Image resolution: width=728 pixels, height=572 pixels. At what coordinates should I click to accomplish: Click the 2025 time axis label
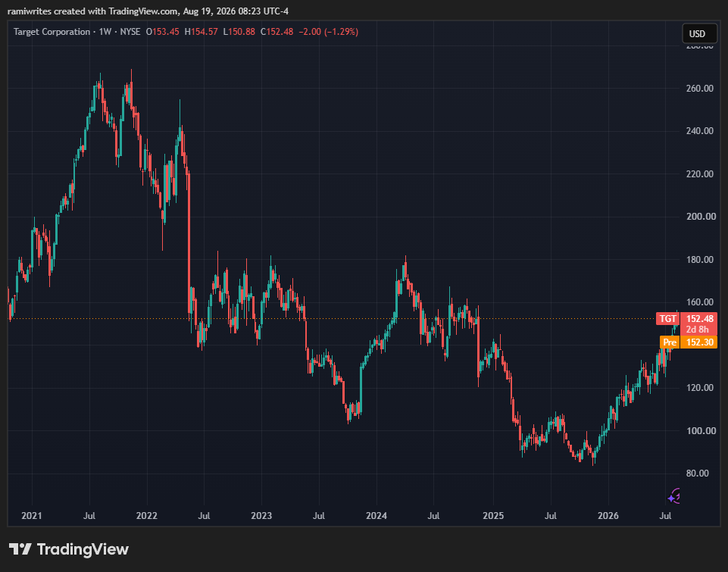point(493,516)
